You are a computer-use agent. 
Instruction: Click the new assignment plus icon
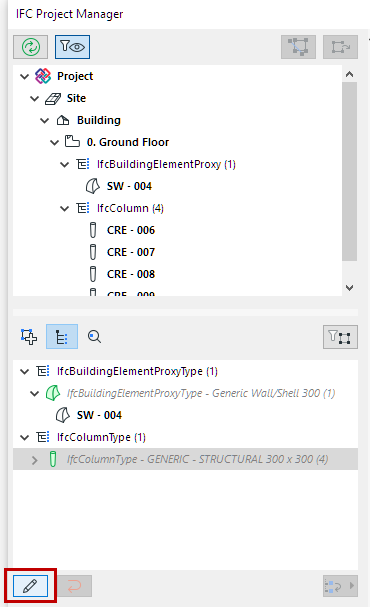click(29, 337)
